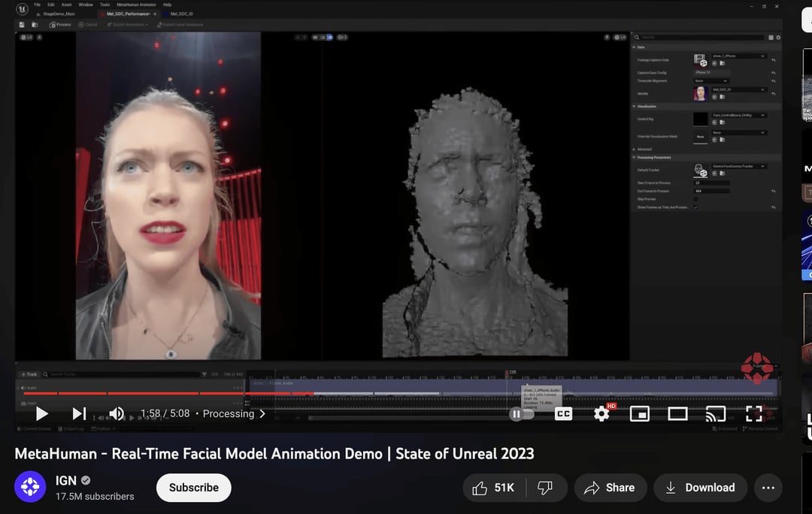Open the Edit menu in Unreal
Viewport: 812px width, 514px height.
(x=51, y=5)
